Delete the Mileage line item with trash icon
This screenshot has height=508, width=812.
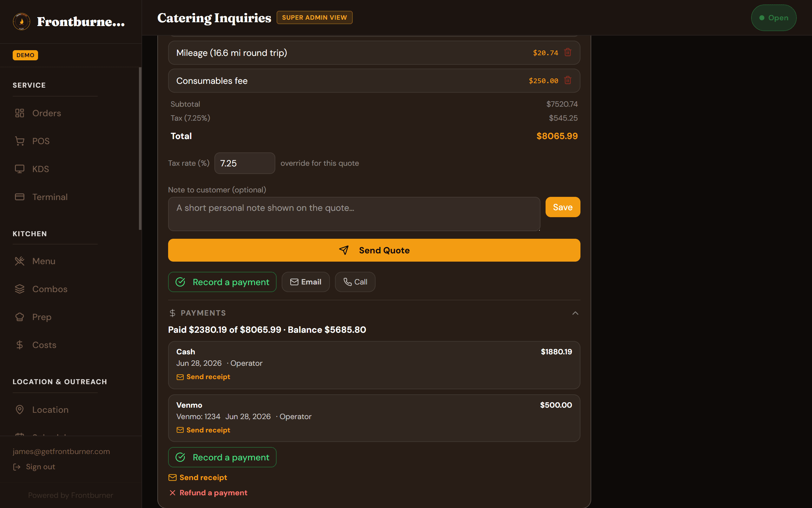568,52
